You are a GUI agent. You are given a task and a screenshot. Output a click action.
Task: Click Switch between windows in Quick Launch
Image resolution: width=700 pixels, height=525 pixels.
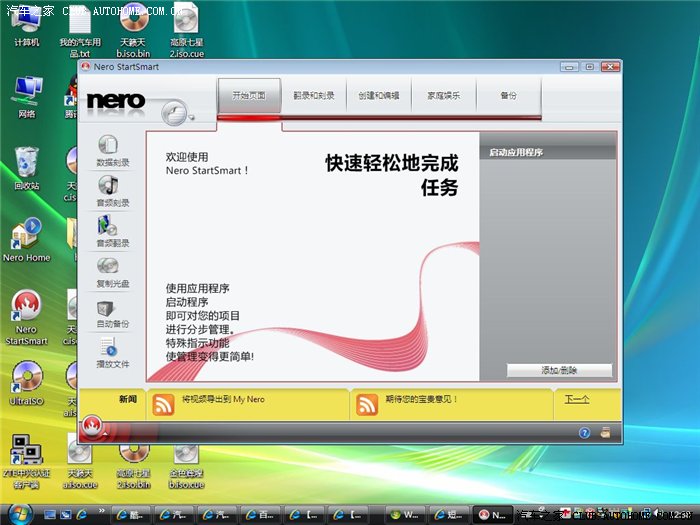(x=66, y=515)
